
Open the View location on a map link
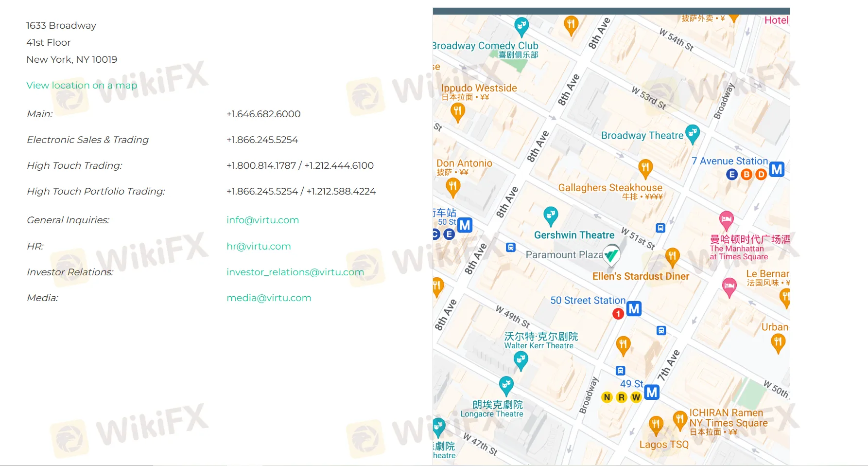(x=82, y=85)
